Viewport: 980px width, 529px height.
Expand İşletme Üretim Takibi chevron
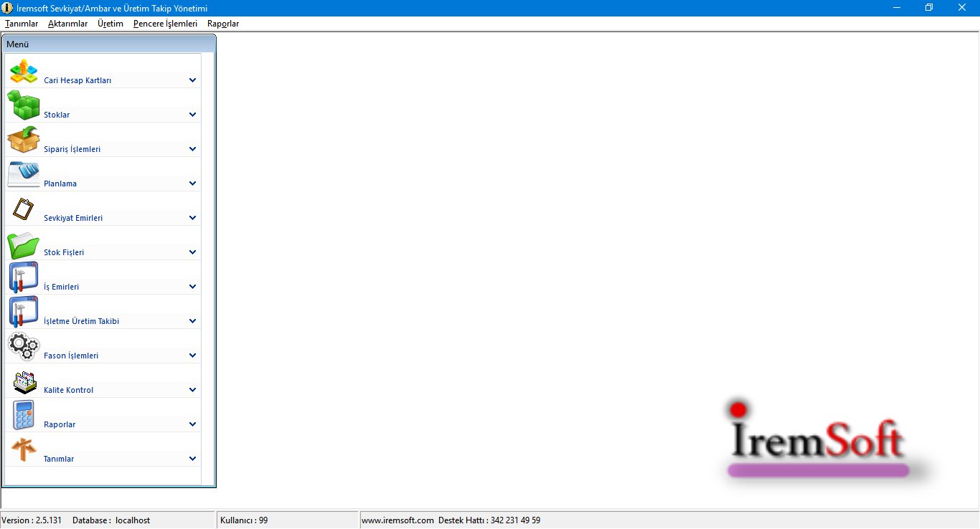(192, 321)
